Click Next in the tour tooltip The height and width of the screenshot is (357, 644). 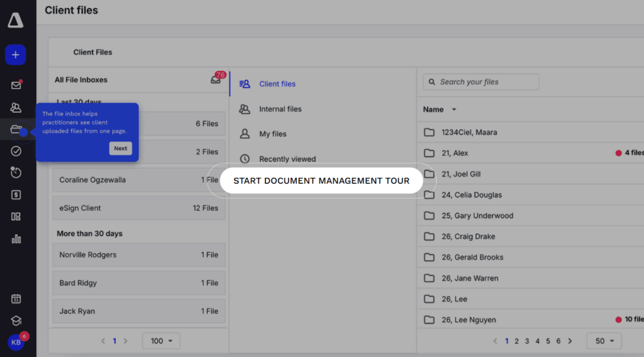(x=120, y=148)
